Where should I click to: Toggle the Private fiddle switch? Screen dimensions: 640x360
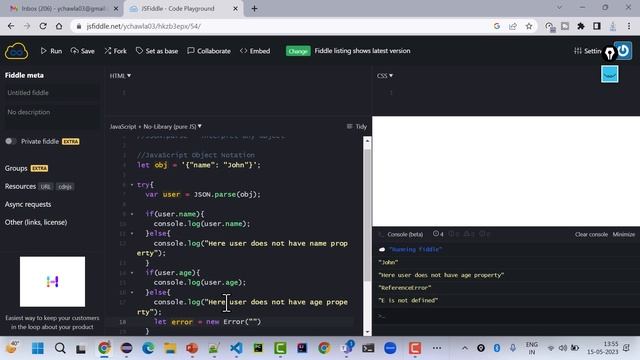pyautogui.click(x=11, y=141)
